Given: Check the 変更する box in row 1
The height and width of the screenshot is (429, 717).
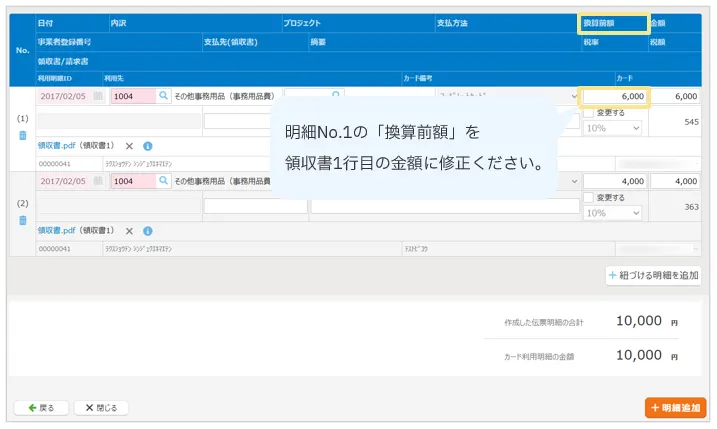Looking at the screenshot, I should 589,113.
